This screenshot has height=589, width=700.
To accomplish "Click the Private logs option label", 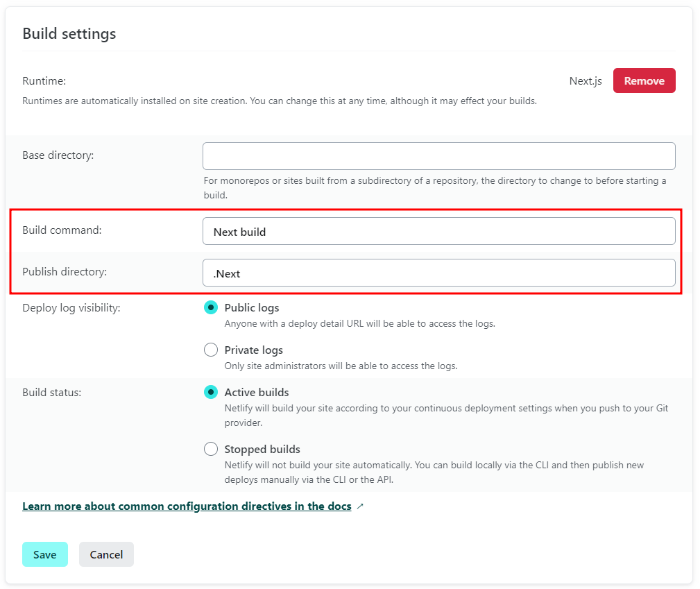I will pos(254,350).
